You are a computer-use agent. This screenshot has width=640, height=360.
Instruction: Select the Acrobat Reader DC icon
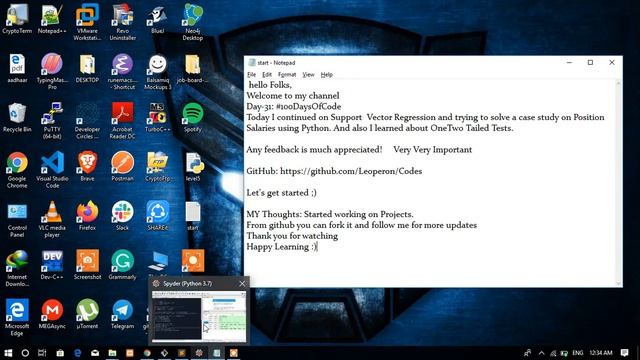pos(122,120)
